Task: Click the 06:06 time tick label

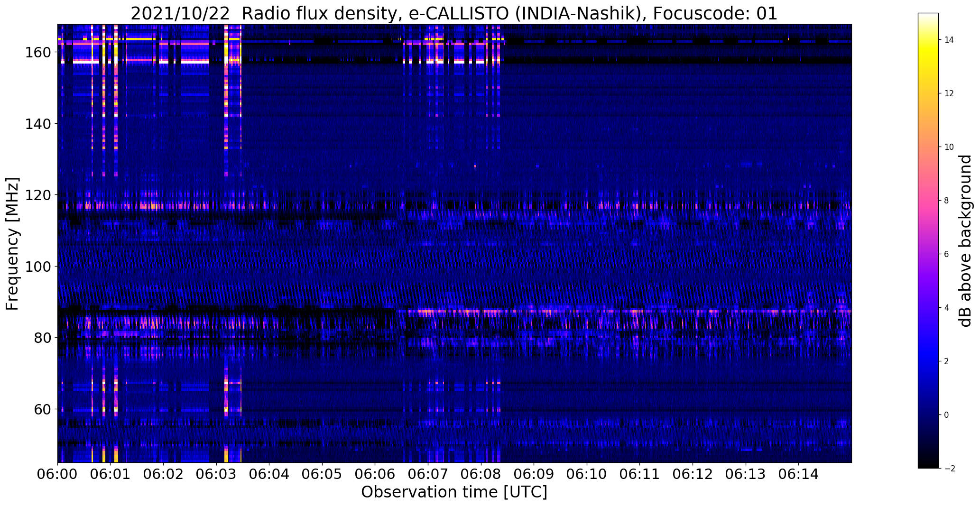Action: point(375,474)
